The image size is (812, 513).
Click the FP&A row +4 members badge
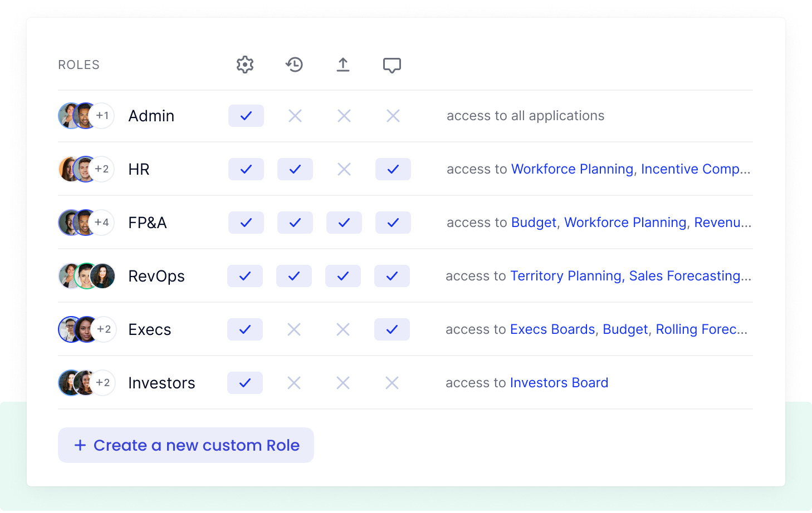coord(102,223)
